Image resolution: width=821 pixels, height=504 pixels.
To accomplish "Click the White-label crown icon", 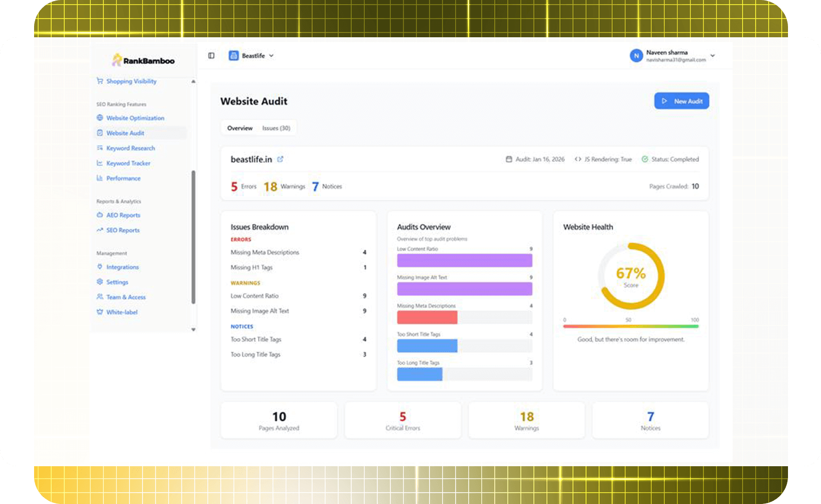I will 100,312.
